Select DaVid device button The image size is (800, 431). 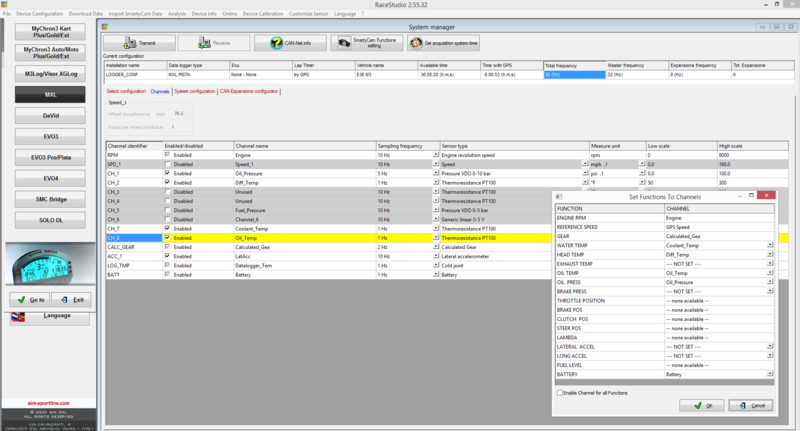50,115
